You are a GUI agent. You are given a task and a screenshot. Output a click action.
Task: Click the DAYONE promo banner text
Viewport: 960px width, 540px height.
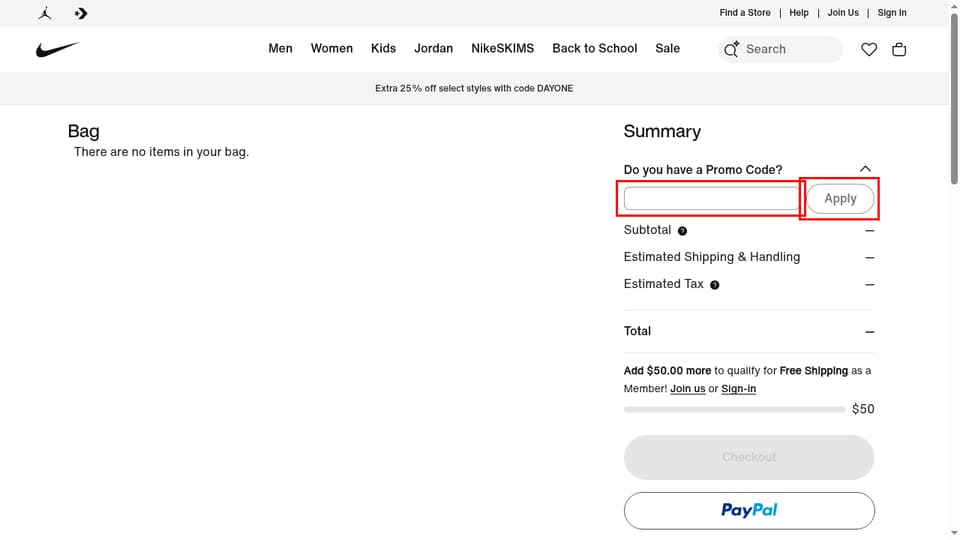click(474, 88)
